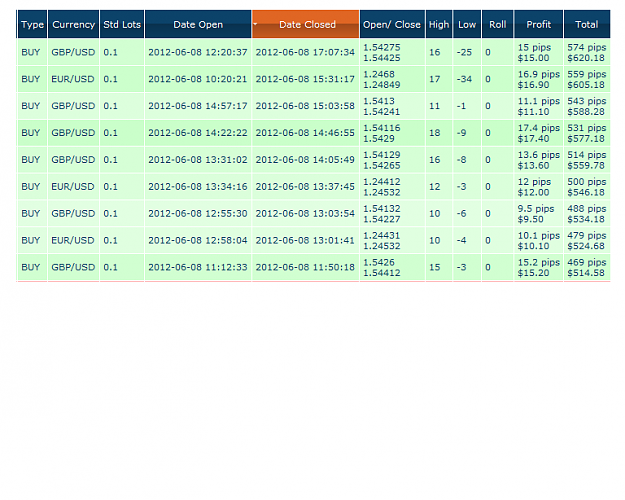Select date closed 2012-06-08 15:31:17
Viewport: 625px width, 500px height.
point(305,79)
